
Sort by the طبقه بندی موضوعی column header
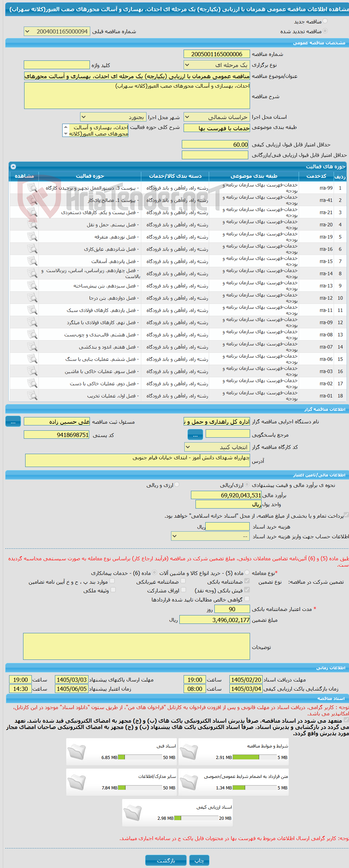[254, 176]
